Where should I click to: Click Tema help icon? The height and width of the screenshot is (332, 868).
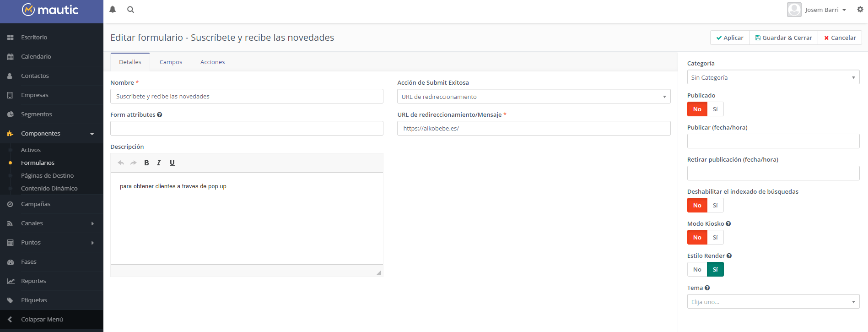tap(707, 288)
